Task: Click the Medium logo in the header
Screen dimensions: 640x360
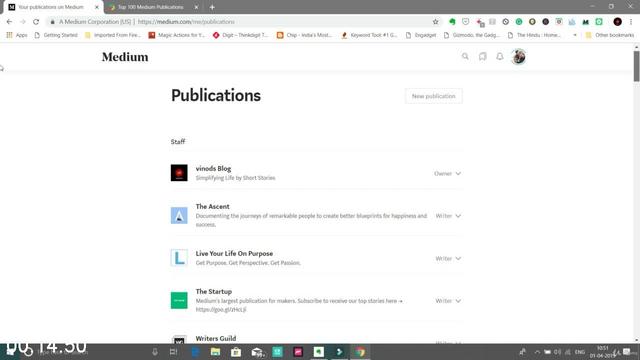Action: pos(125,57)
